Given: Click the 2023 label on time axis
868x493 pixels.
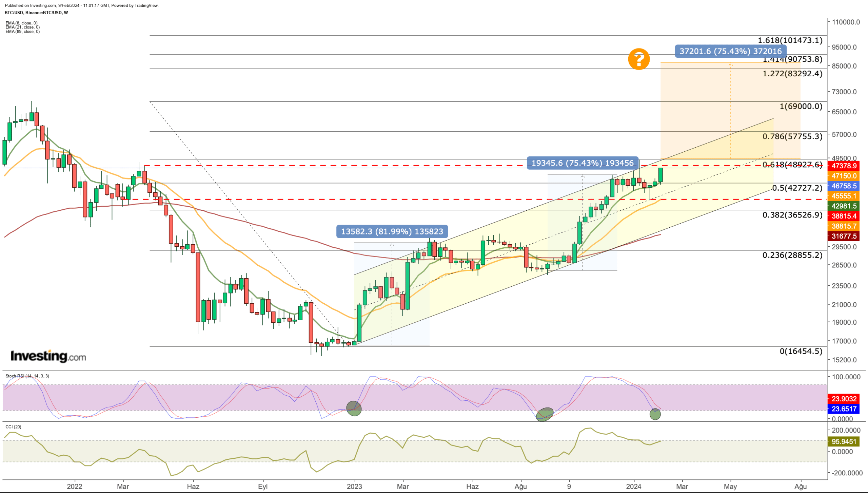Looking at the screenshot, I should [x=354, y=487].
